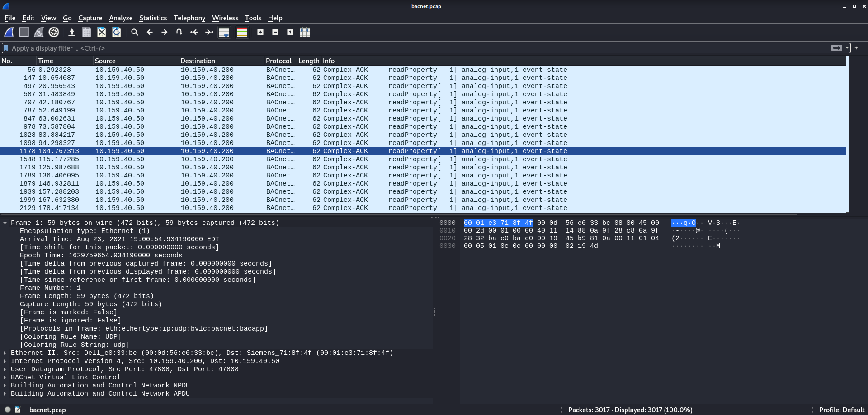Viewport: 868px width, 415px height.
Task: Open a capture file with the upload arrow icon
Action: pyautogui.click(x=71, y=32)
